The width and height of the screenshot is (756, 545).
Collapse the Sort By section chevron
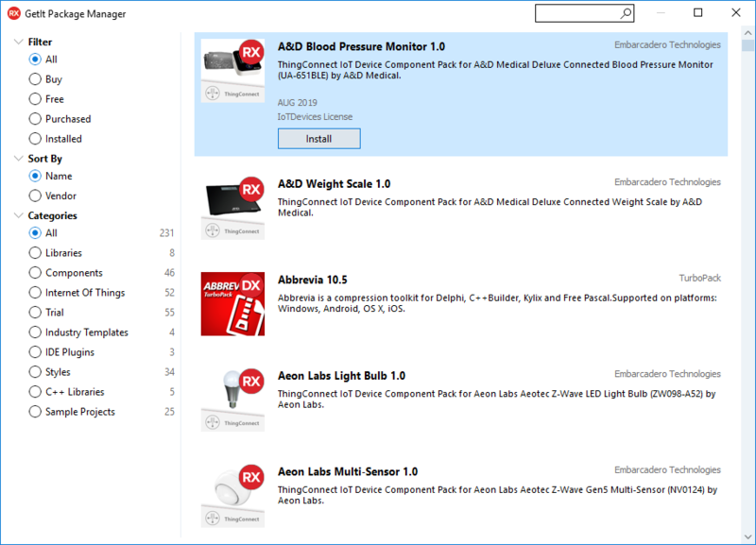pyautogui.click(x=18, y=159)
